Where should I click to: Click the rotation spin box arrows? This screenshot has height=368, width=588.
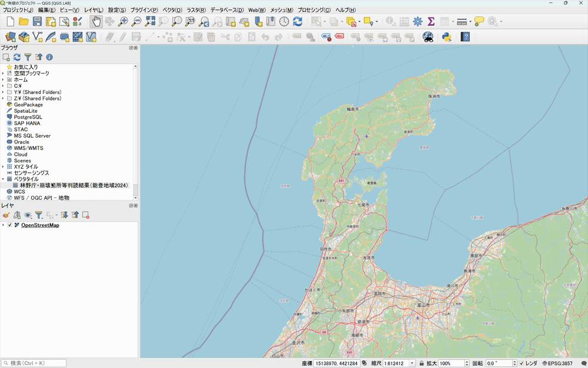click(514, 363)
